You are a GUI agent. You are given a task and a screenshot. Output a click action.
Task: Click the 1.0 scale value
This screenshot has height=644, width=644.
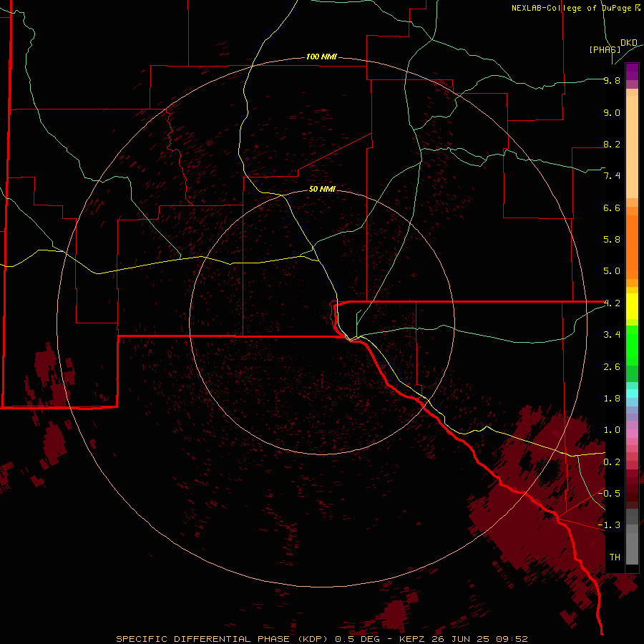[612, 430]
